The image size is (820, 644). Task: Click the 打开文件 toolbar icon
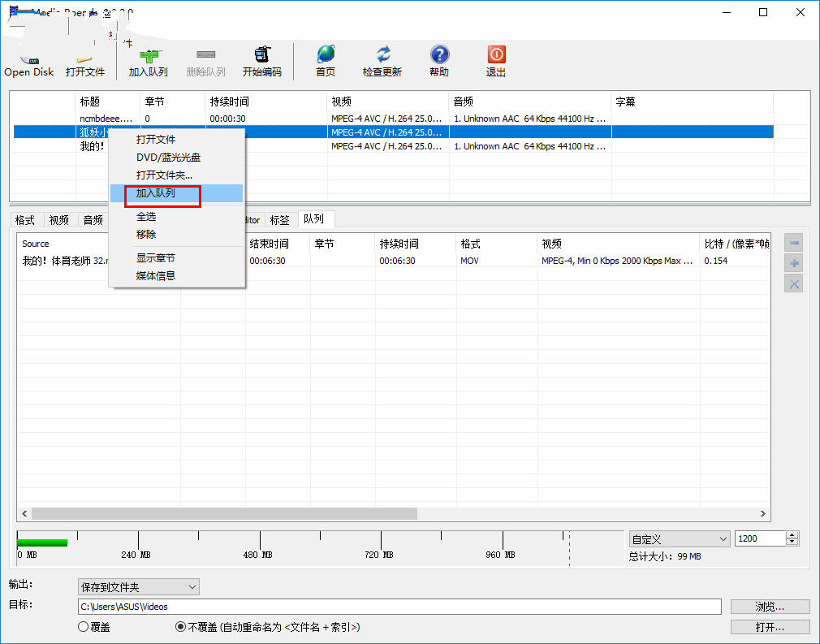pyautogui.click(x=85, y=62)
